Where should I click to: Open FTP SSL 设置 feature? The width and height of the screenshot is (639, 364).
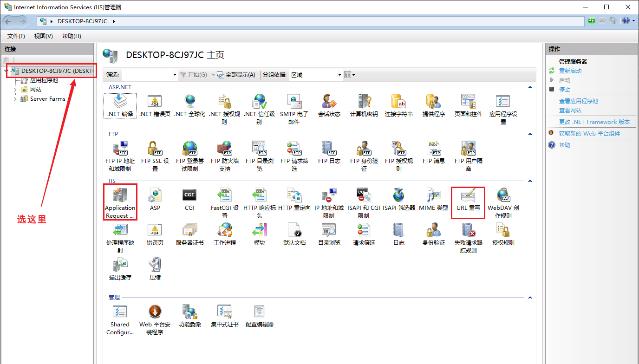coord(155,156)
